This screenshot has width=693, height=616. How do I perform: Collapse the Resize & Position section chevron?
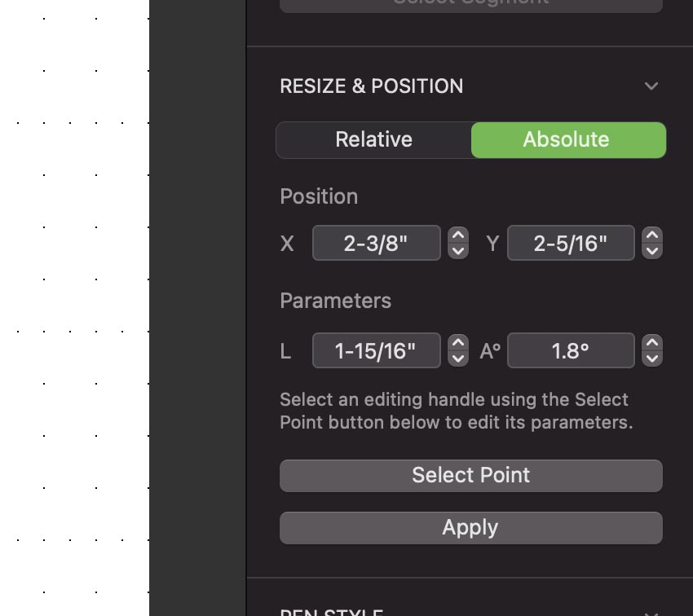coord(651,86)
